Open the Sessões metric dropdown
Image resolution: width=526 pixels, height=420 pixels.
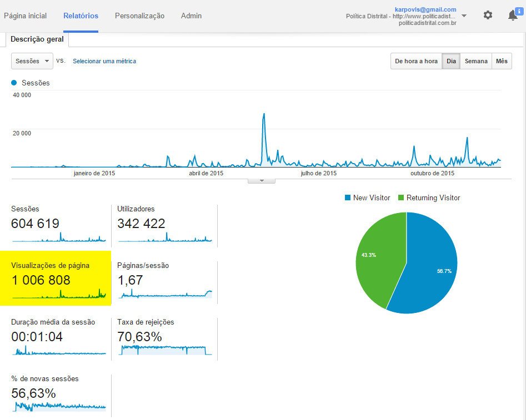(x=32, y=61)
